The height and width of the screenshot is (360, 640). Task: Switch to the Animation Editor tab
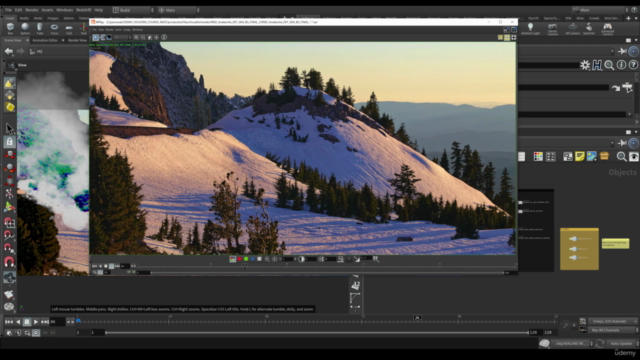point(45,40)
